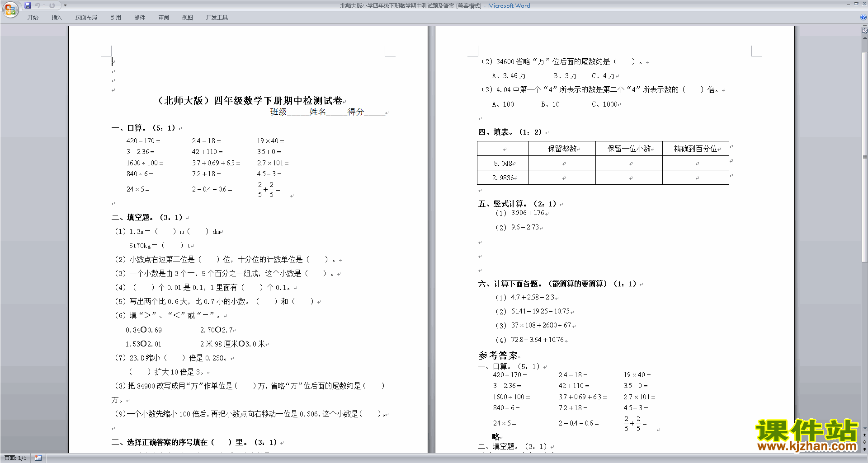The image size is (868, 463).
Task: Open the 开发工具 ribbon tab
Action: [217, 18]
